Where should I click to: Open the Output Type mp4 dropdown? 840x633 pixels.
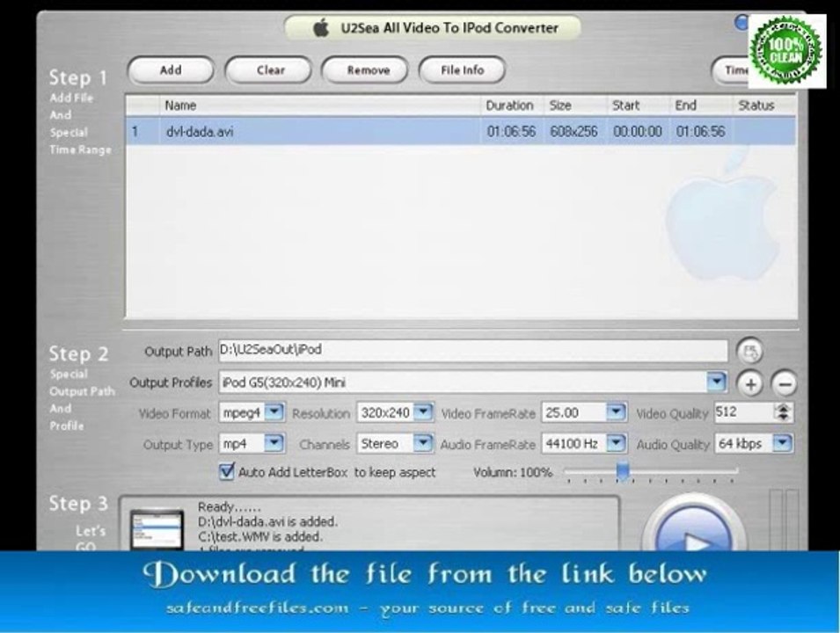[274, 443]
